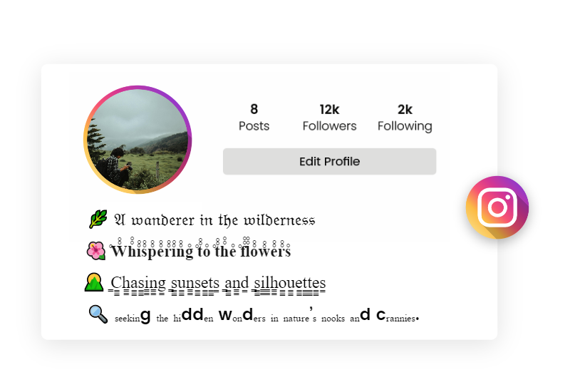Screen dimensions: 570x392
Task: Select the "Whispering to the flowers" text
Action: [x=201, y=251]
